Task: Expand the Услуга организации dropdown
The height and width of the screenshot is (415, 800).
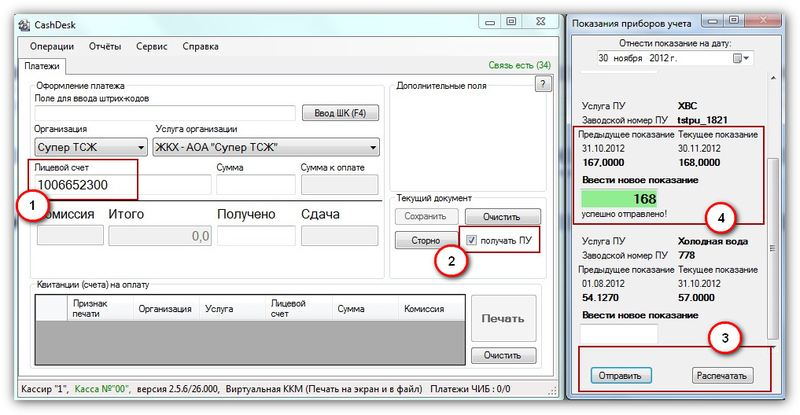Action: click(373, 148)
